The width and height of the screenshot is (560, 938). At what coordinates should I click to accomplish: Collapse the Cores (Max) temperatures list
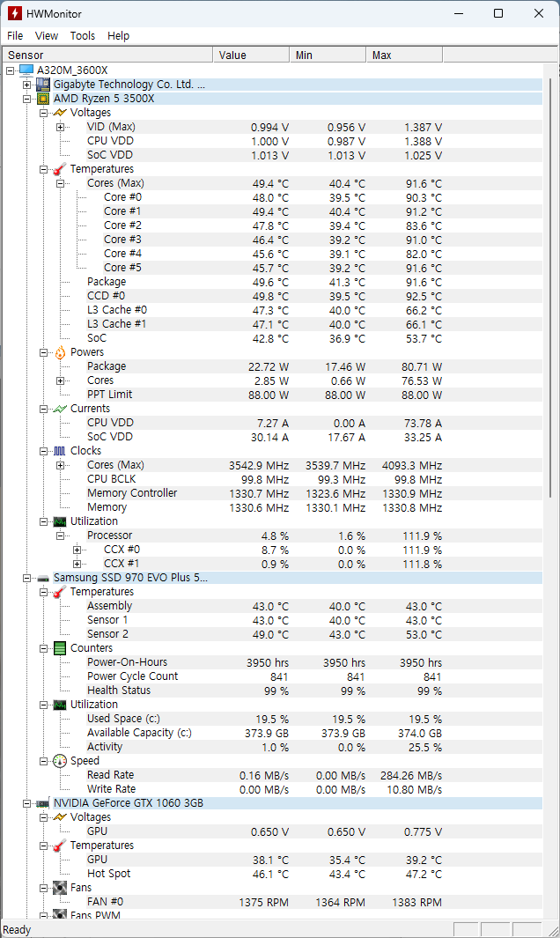pos(61,183)
